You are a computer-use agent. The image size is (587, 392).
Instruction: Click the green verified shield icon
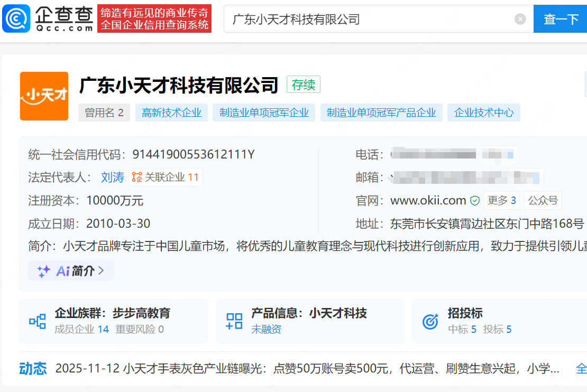tap(475, 201)
